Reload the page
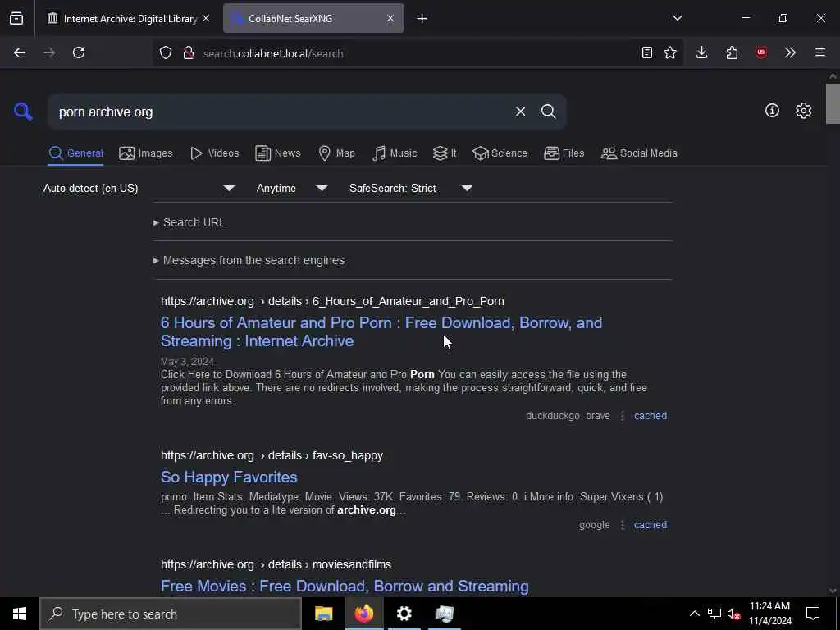Viewport: 840px width, 630px height. [79, 52]
